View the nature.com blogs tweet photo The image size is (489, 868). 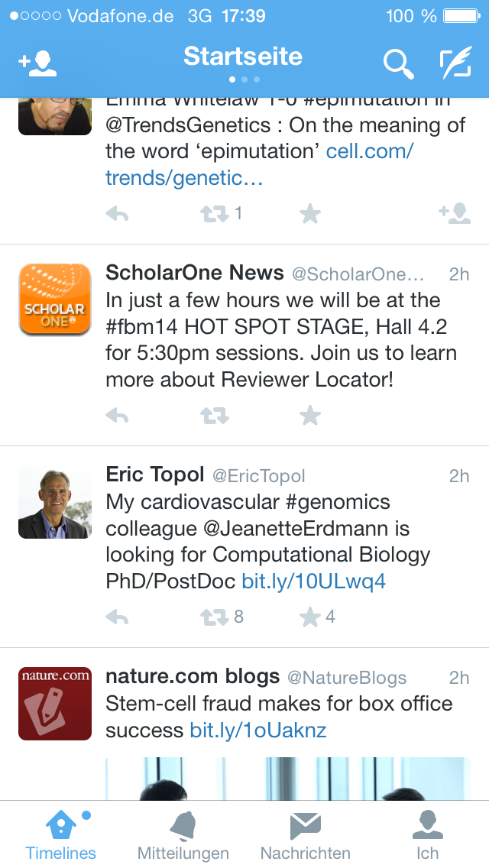[x=288, y=779]
